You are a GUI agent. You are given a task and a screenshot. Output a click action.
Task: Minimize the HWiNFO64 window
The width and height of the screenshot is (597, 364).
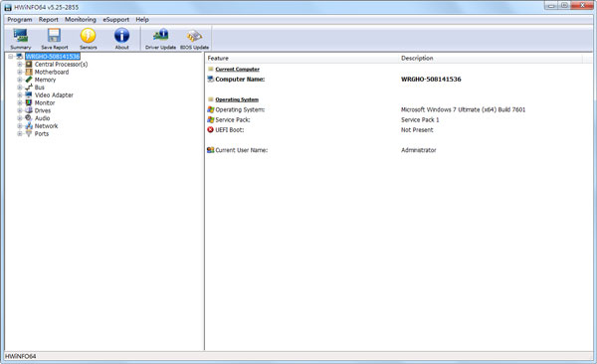coord(551,6)
